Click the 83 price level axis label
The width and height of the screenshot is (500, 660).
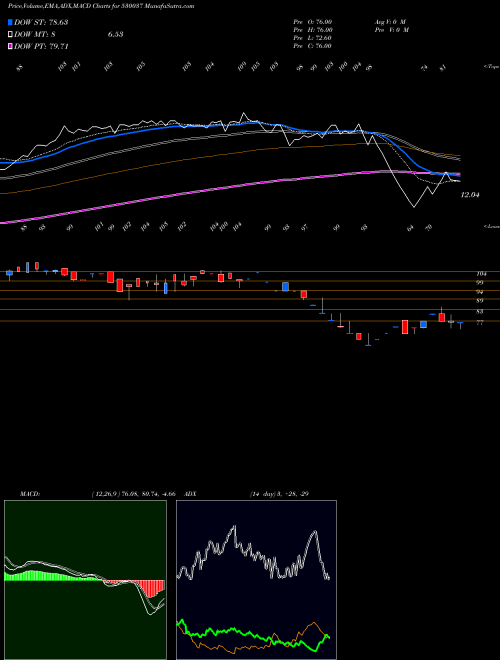[479, 312]
